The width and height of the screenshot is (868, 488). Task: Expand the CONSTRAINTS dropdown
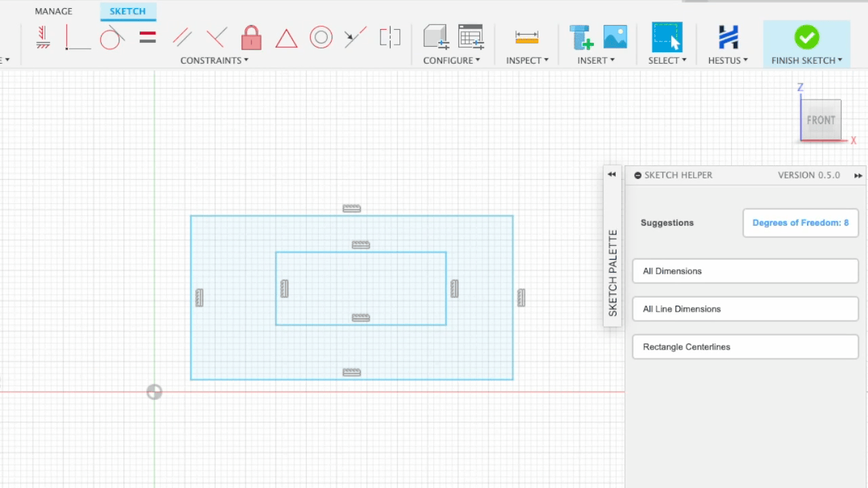[214, 60]
